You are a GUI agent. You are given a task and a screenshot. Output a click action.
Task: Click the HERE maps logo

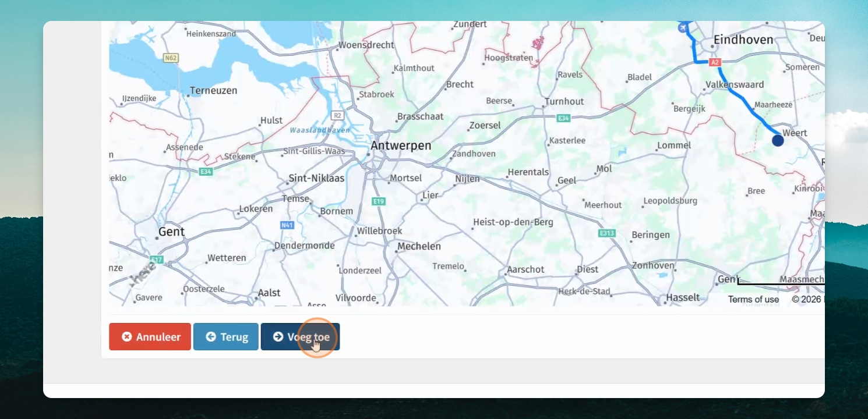tap(141, 272)
